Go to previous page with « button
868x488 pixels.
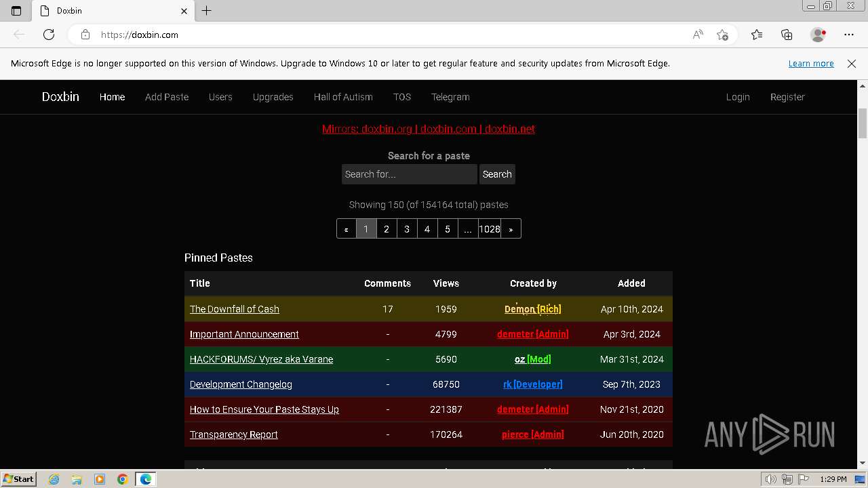point(347,228)
